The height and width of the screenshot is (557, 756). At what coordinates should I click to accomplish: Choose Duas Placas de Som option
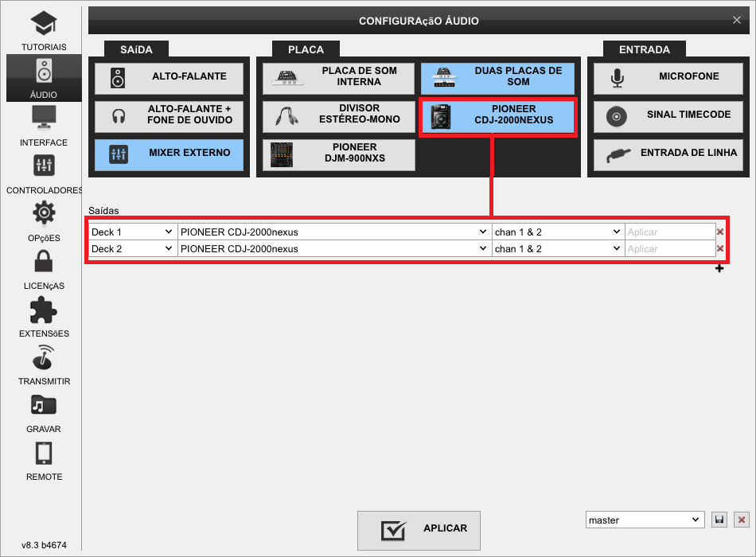tap(497, 79)
